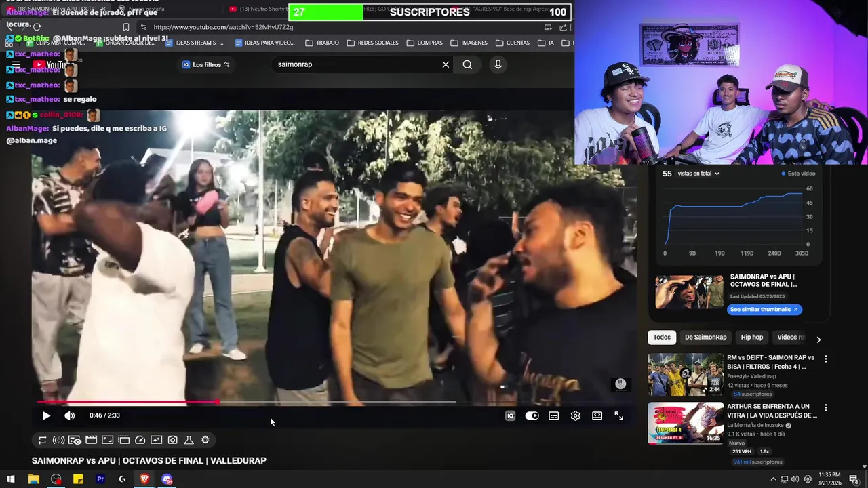This screenshot has height=488, width=868.
Task: Open RM vs DEIFT video thumbnail
Action: click(686, 375)
